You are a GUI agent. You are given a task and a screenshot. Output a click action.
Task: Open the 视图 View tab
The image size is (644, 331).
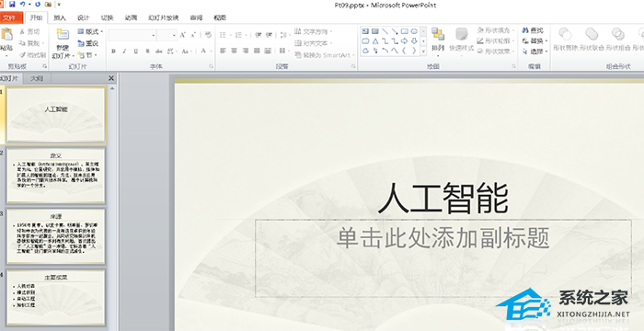(x=220, y=17)
